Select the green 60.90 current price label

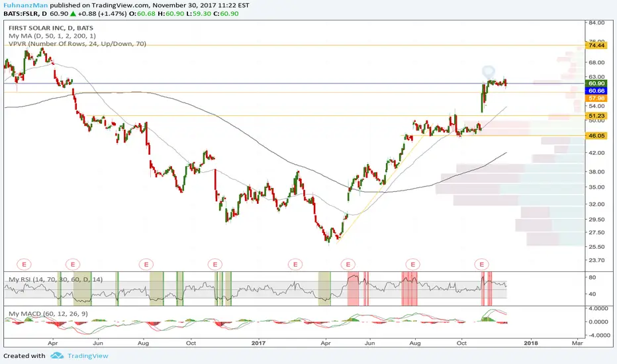click(x=596, y=83)
